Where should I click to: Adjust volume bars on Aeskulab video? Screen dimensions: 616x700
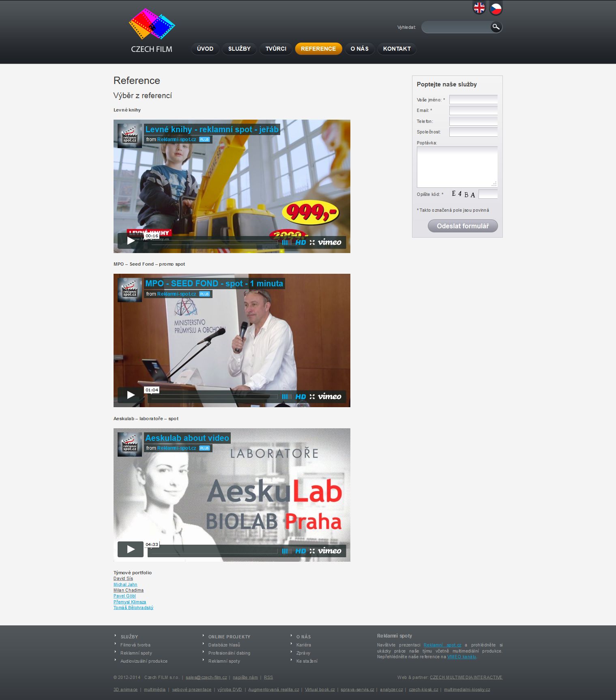pyautogui.click(x=286, y=551)
